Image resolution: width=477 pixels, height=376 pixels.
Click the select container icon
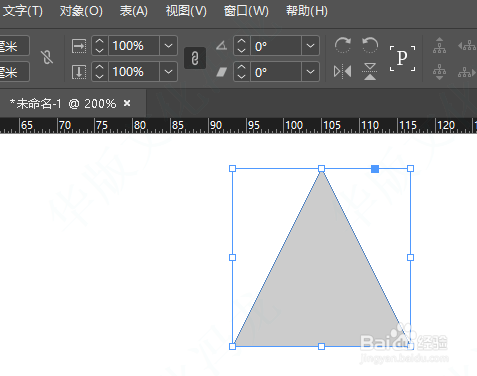[439, 45]
